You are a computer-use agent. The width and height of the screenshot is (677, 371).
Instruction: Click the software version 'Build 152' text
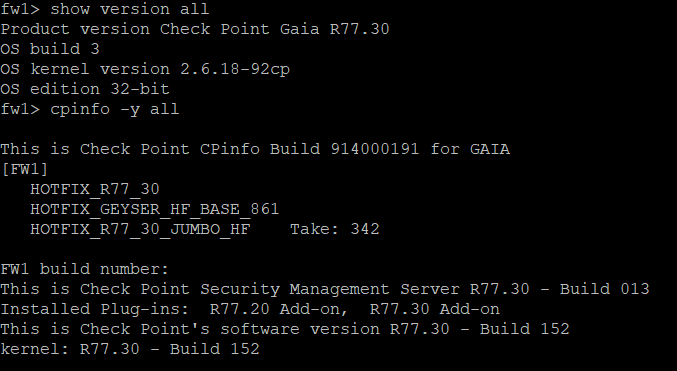525,329
